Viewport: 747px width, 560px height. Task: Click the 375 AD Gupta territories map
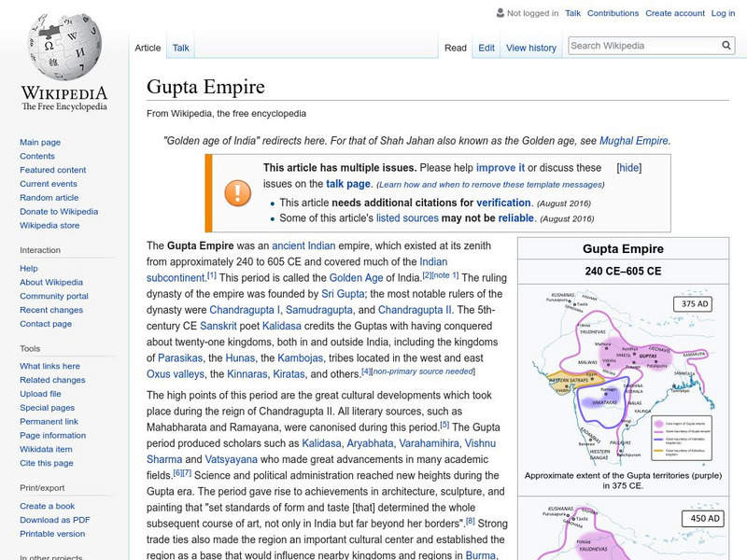(x=623, y=376)
